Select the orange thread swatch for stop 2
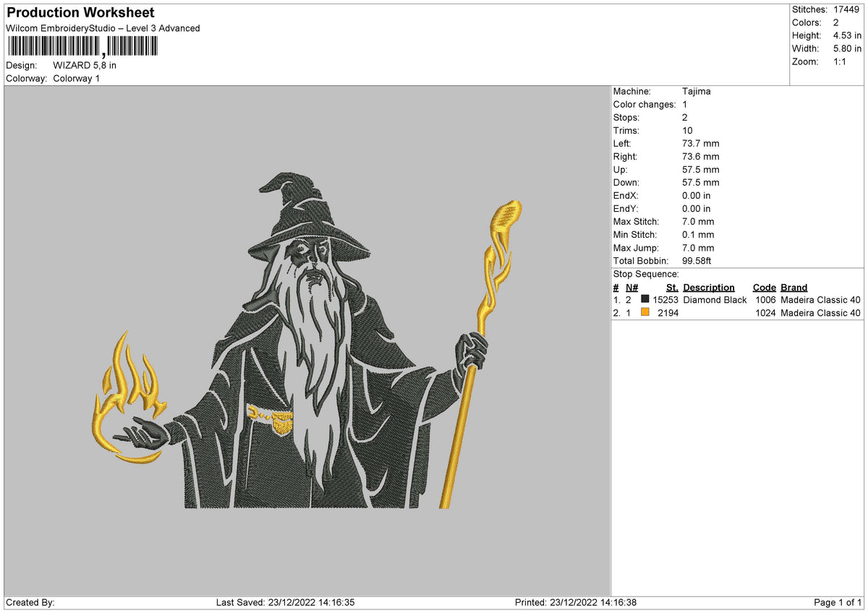 (647, 312)
